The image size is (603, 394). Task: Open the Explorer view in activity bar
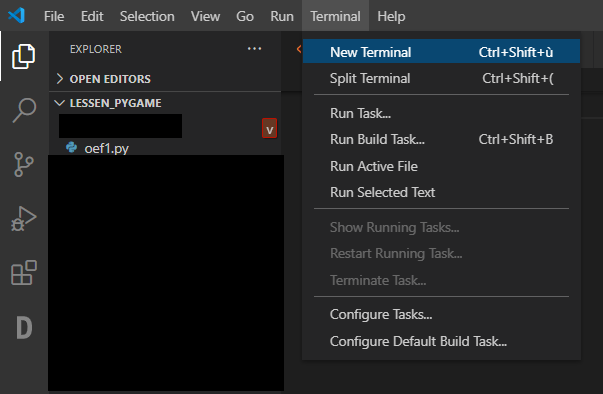[x=23, y=56]
